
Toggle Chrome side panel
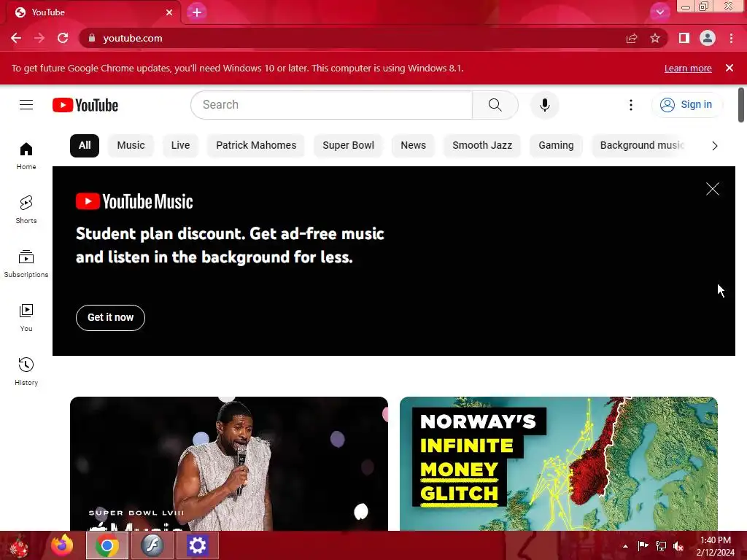684,38
